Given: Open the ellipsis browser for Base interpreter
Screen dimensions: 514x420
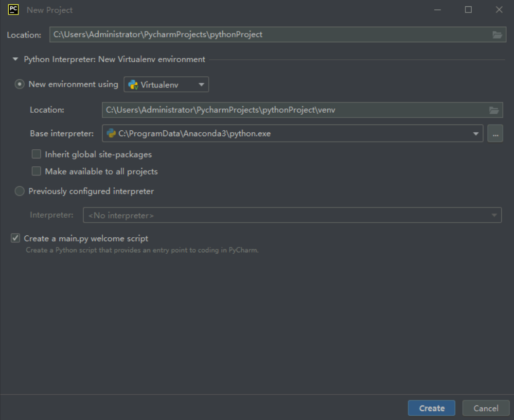Looking at the screenshot, I should (495, 133).
